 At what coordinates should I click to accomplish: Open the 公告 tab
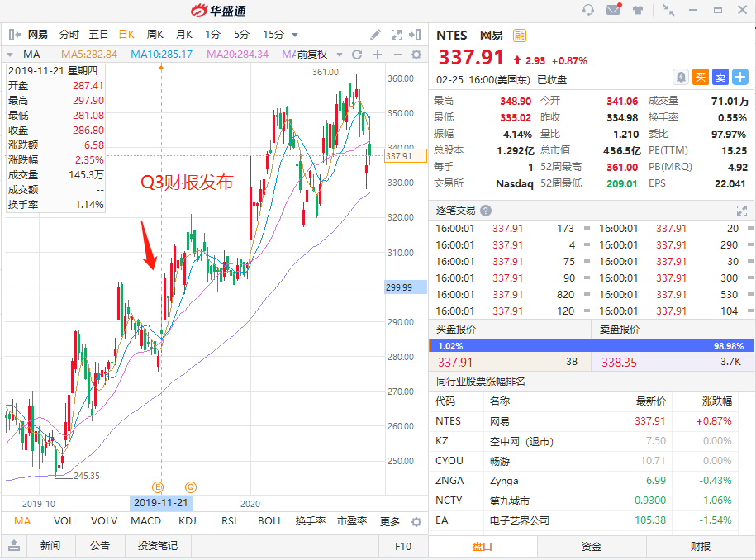point(100,546)
